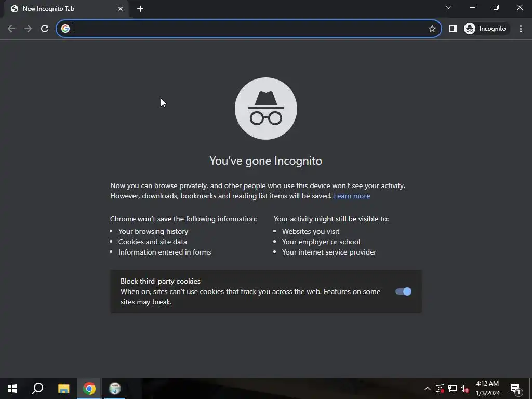Open a new tab with the plus button
Image resolution: width=532 pixels, height=399 pixels.
[140, 9]
